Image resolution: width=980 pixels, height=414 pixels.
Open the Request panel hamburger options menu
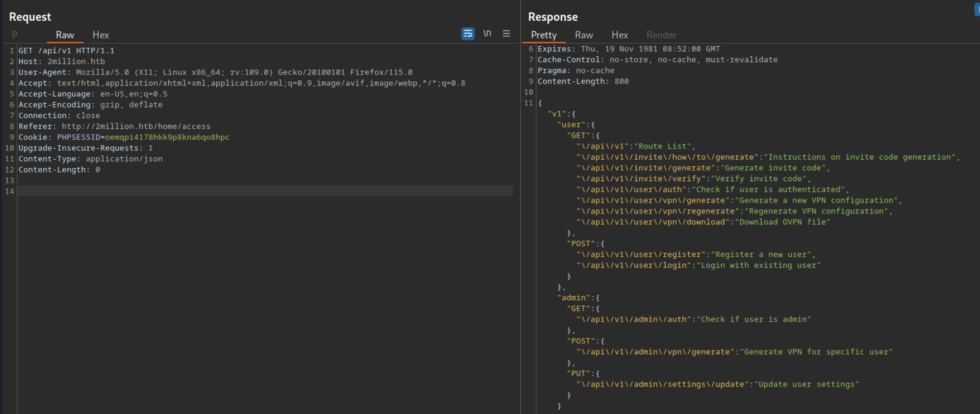click(x=507, y=33)
